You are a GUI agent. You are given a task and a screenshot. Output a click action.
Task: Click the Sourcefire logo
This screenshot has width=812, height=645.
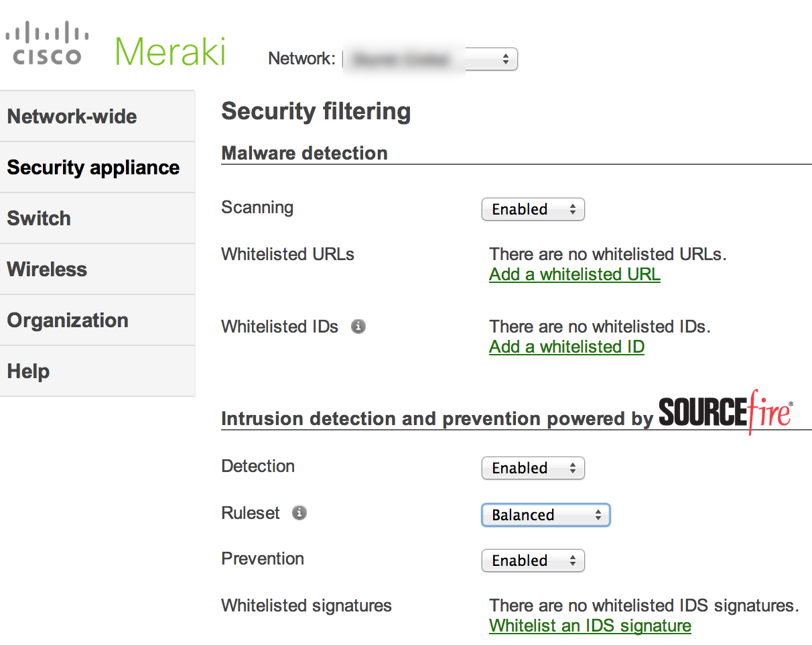[726, 412]
